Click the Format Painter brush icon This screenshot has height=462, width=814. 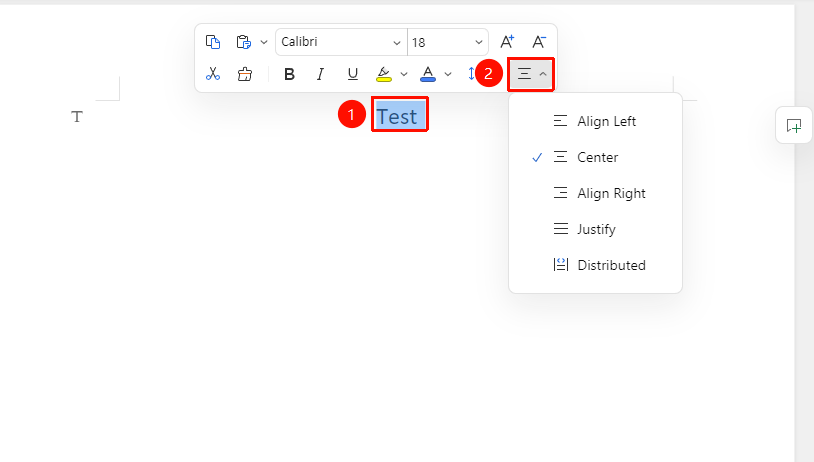point(245,74)
